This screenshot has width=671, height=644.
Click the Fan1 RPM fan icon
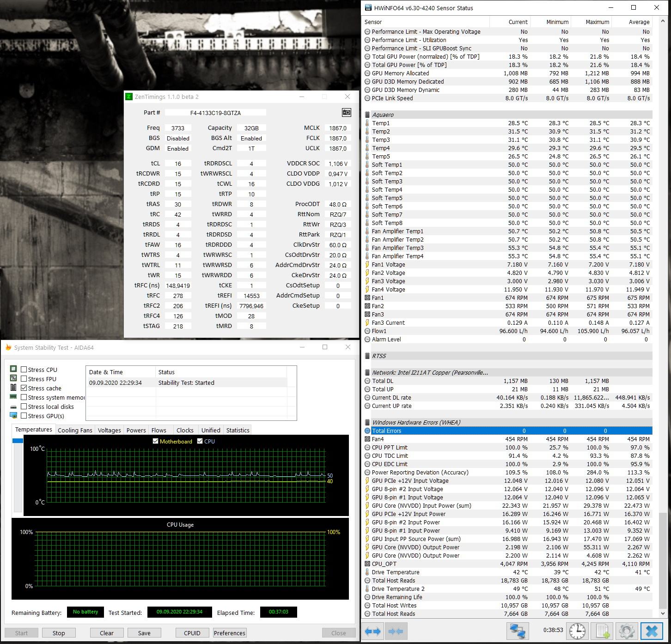coord(367,298)
